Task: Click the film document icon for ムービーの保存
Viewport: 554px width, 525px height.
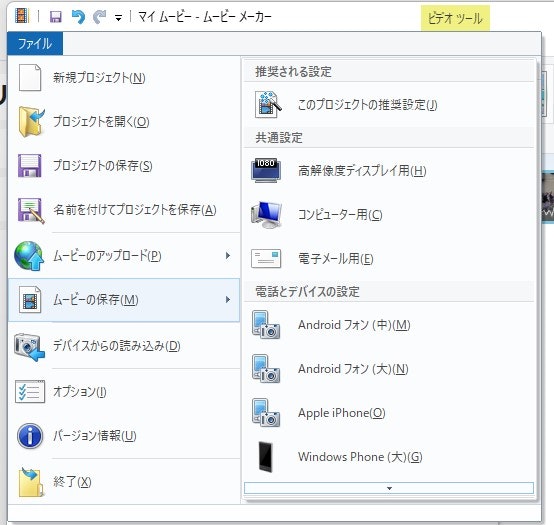Action: tap(30, 300)
